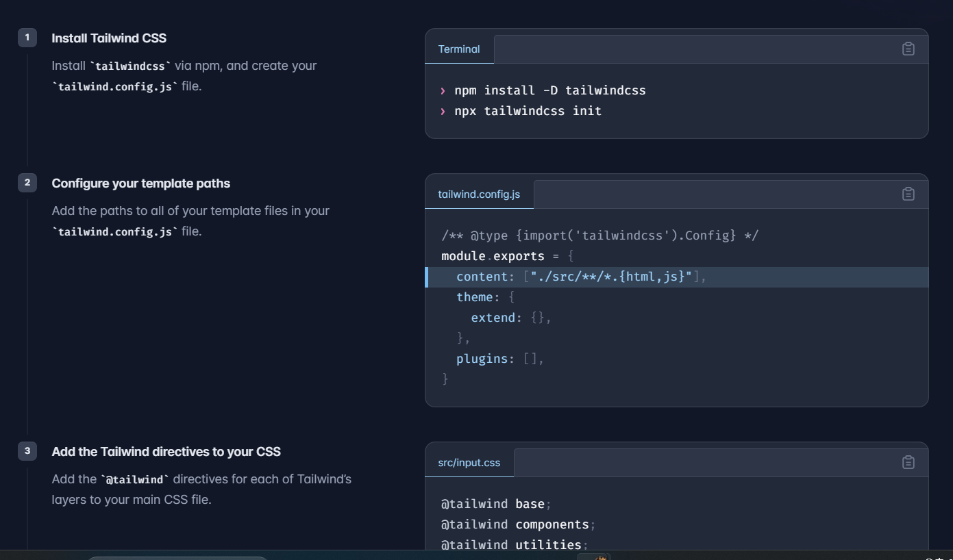Copy the tailwind.config.js code snippet
This screenshot has width=953, height=560.
[x=908, y=194]
